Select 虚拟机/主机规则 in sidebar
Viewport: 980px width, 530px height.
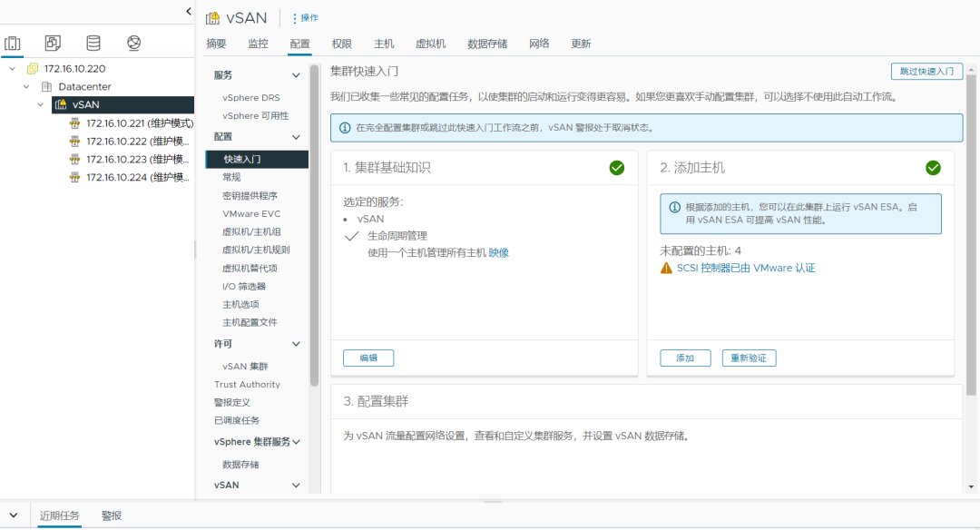[256, 250]
